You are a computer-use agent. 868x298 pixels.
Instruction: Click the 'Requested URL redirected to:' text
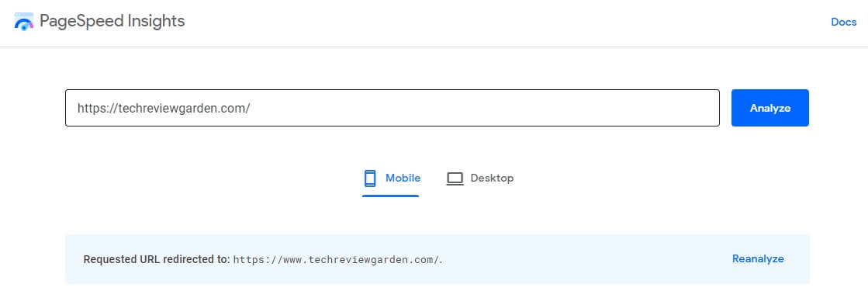157,259
